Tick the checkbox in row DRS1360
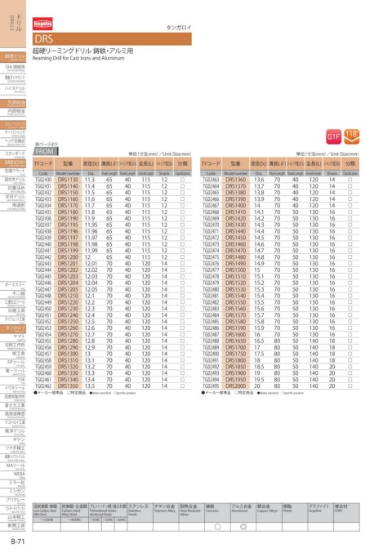The width and height of the screenshot is (392, 553). (x=350, y=180)
